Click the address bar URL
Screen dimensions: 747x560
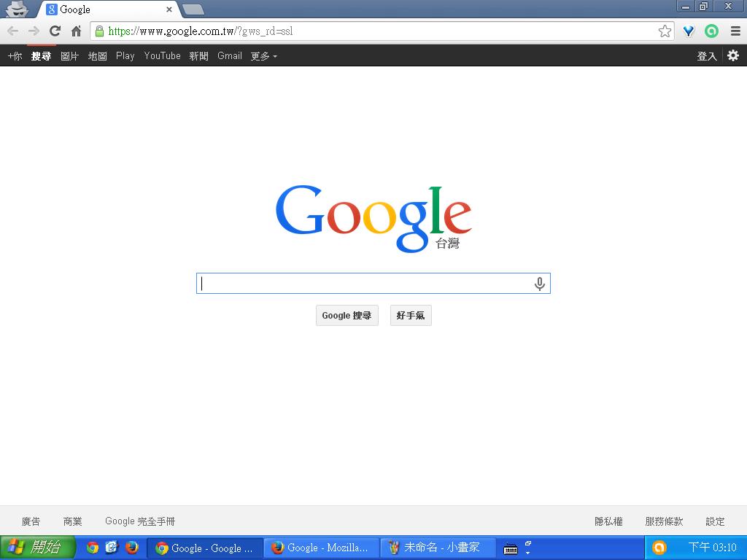[x=201, y=31]
